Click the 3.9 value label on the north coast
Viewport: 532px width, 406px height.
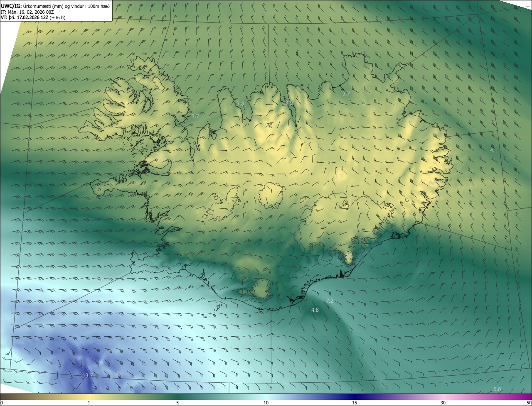point(289,103)
